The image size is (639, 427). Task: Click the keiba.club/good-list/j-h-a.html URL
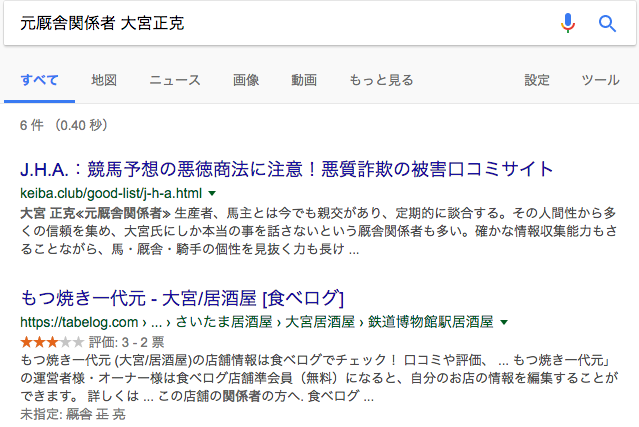111,193
